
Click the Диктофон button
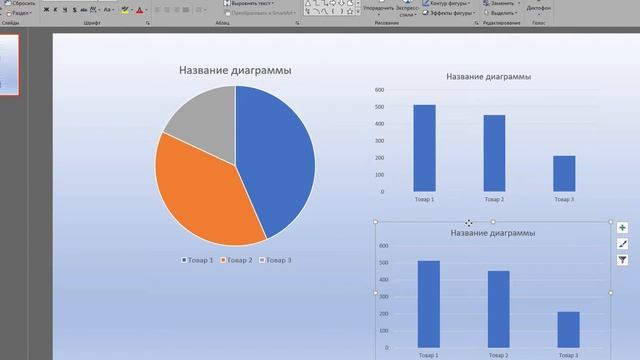point(538,8)
